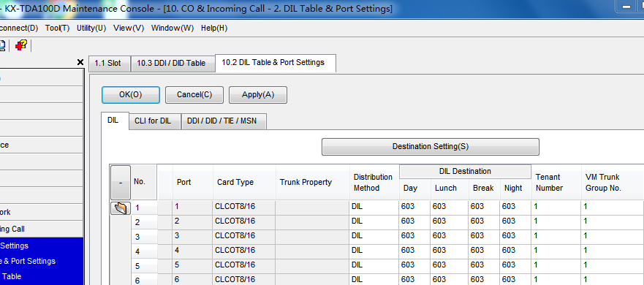Click the Distribution Method DIL cell for port 1

tap(374, 207)
